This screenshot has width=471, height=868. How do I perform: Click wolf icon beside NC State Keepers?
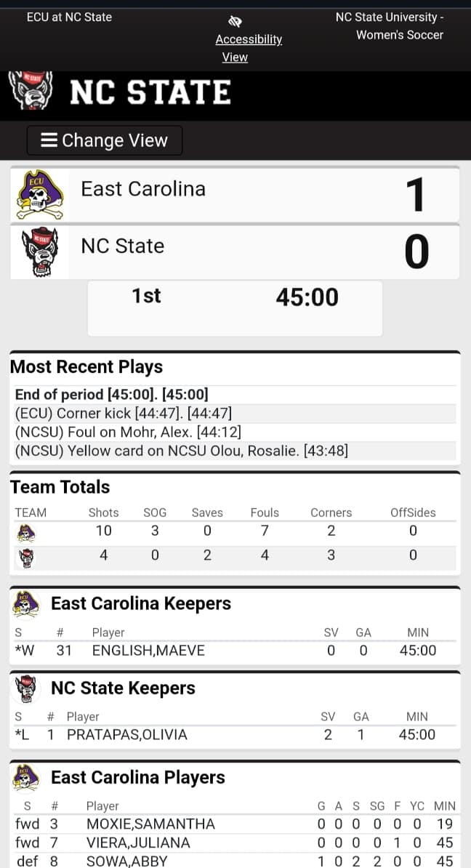(26, 688)
